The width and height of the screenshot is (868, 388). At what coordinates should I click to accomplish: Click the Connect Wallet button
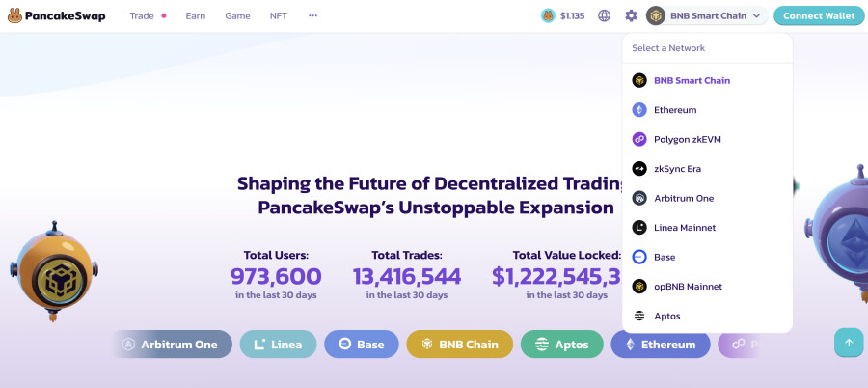tap(819, 15)
